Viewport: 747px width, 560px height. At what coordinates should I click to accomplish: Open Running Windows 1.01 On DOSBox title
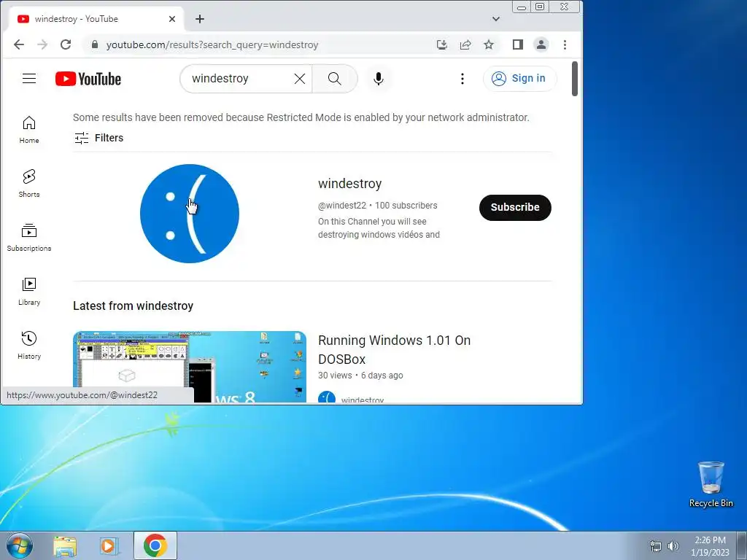pos(394,349)
